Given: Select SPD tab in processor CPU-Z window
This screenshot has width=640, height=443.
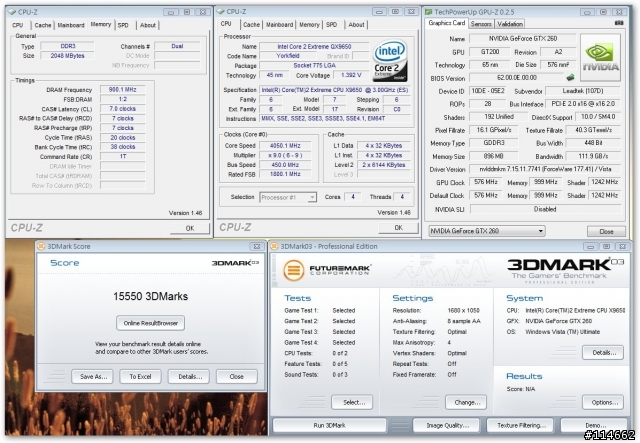Looking at the screenshot, I should 332,25.
